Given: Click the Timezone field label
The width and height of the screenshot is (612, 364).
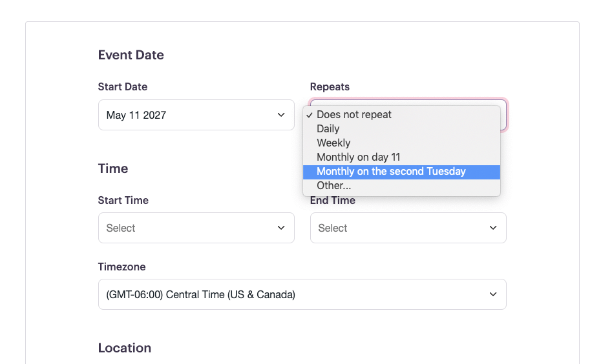Looking at the screenshot, I should (x=122, y=267).
